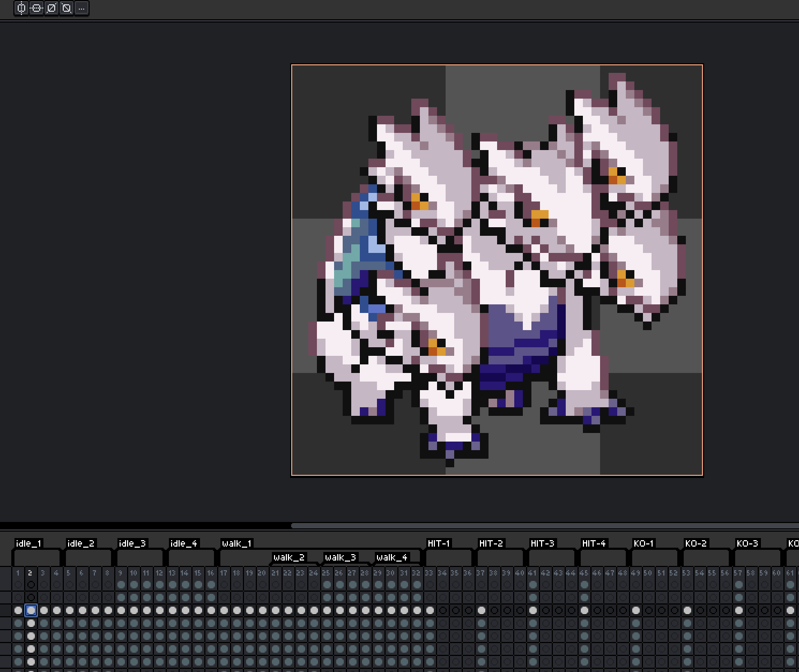Enable horizontal symmetry mode icon

coord(36,8)
